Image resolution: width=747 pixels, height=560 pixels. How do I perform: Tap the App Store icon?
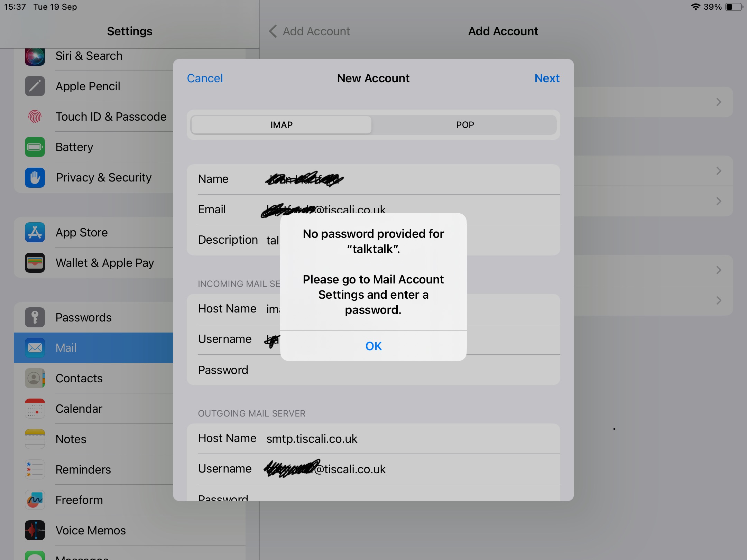[35, 232]
